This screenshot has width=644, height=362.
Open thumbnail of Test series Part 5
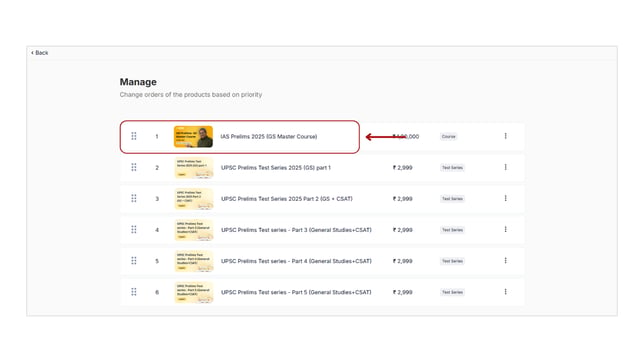(x=194, y=292)
